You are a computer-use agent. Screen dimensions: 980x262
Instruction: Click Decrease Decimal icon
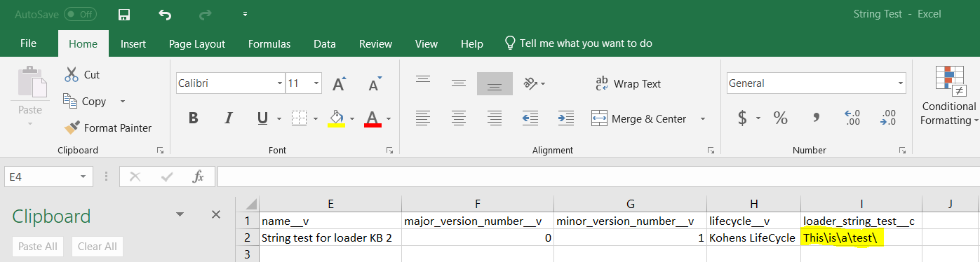click(x=888, y=118)
